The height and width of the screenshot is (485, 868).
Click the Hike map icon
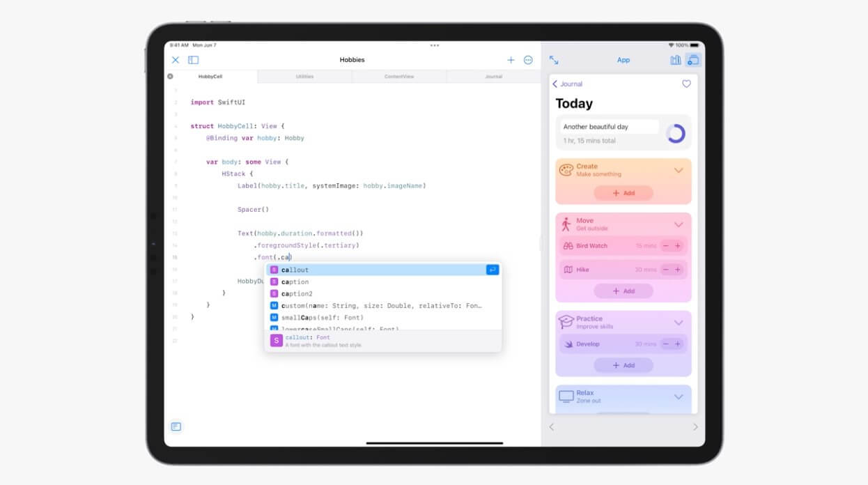click(568, 270)
